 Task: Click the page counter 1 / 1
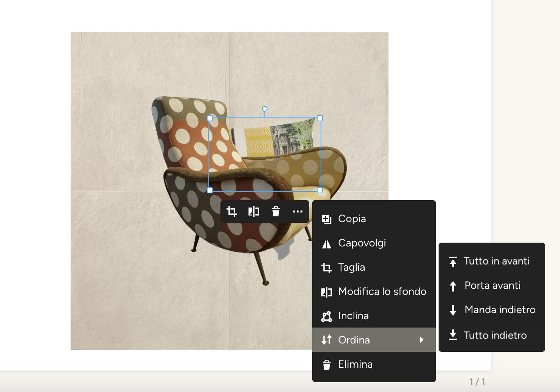click(x=477, y=382)
